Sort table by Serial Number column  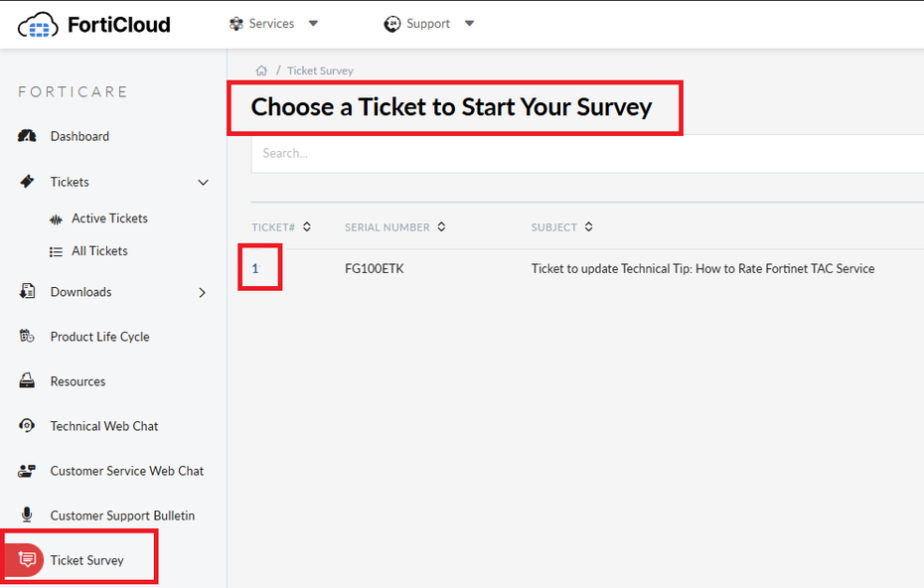pos(441,227)
